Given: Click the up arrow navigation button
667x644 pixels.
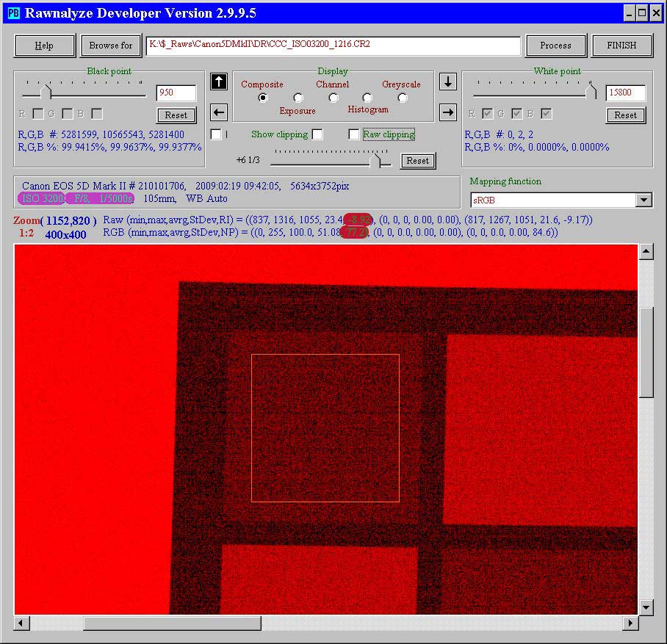Looking at the screenshot, I should pyautogui.click(x=218, y=82).
